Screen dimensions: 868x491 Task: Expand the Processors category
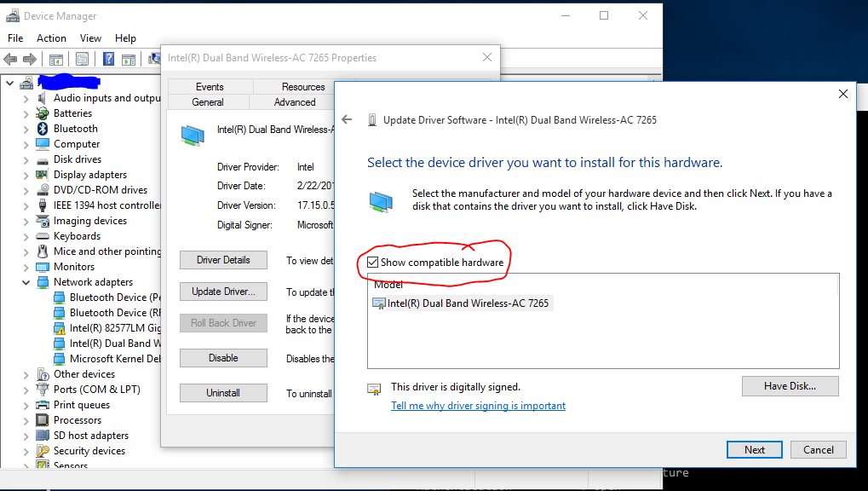(26, 421)
